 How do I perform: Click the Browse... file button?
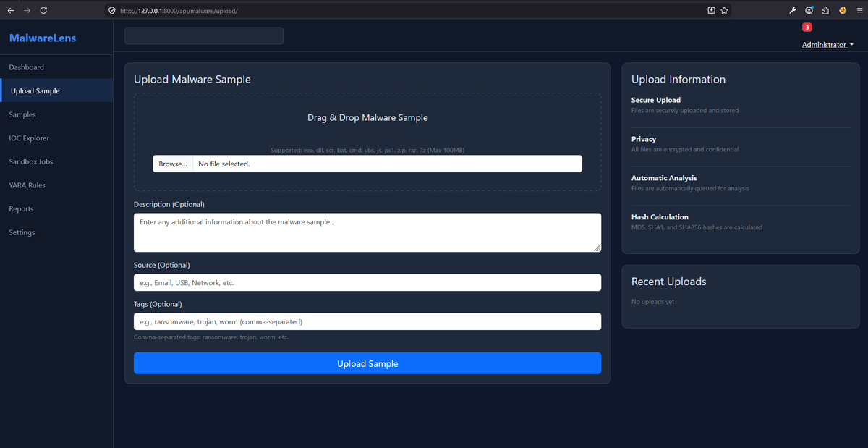pos(173,164)
